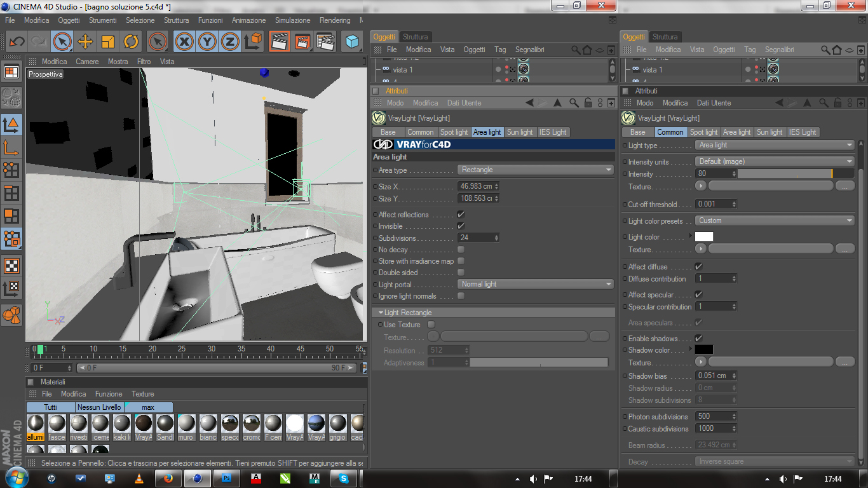Open the Area type Rectangle dropdown

pos(535,170)
